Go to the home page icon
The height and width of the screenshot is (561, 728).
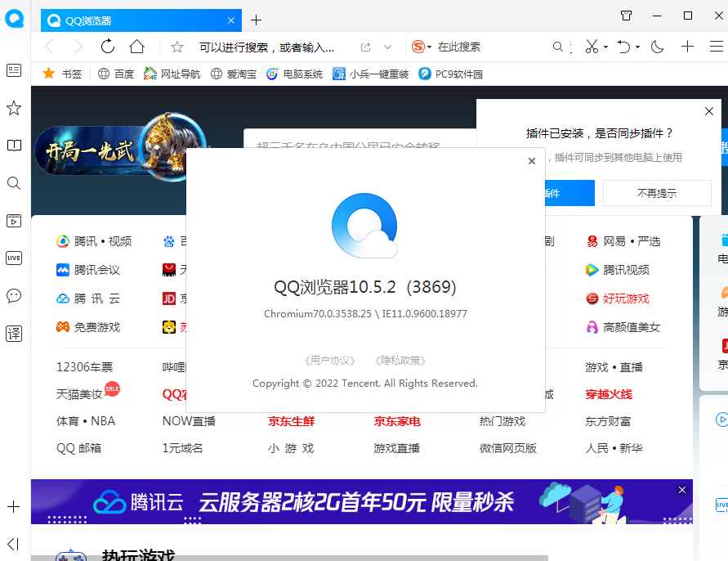(137, 47)
